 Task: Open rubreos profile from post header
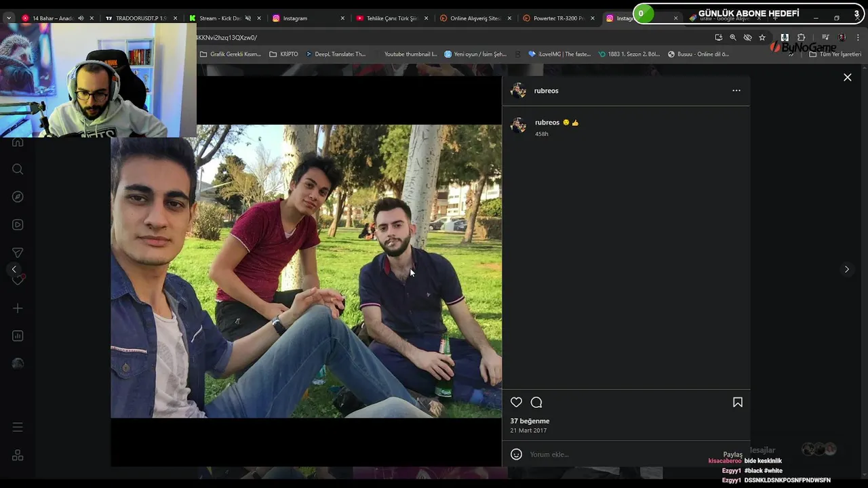[x=546, y=90]
